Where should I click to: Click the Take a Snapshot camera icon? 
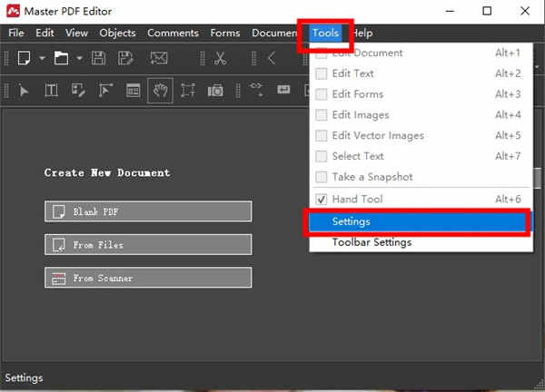[x=215, y=91]
